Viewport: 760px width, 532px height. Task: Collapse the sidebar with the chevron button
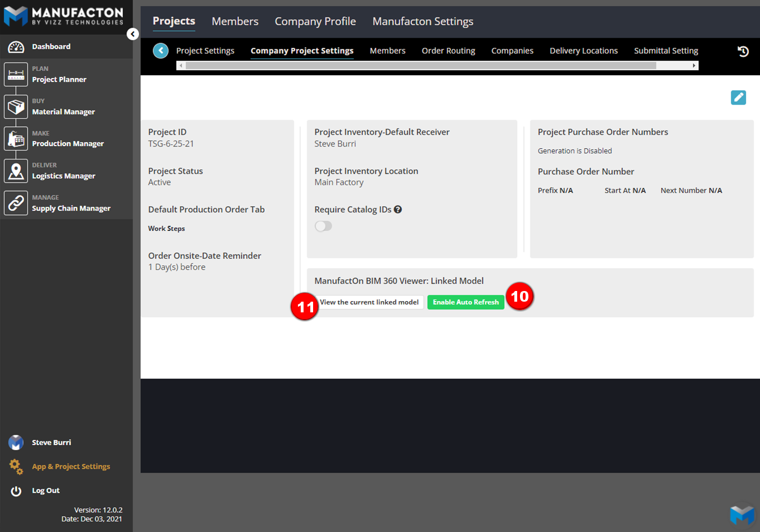(x=133, y=34)
